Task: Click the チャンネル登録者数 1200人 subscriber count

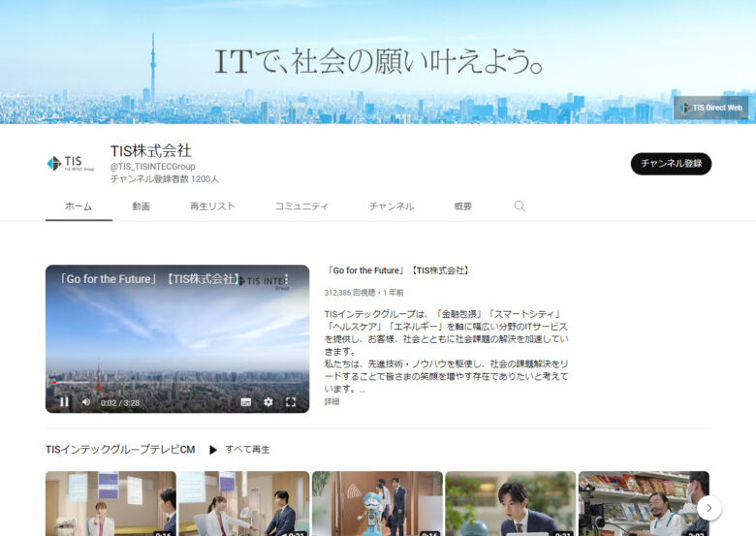Action: pos(165,178)
